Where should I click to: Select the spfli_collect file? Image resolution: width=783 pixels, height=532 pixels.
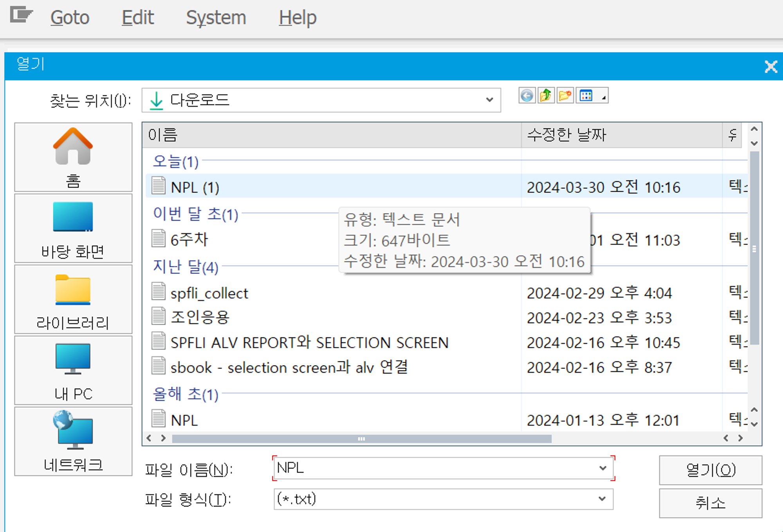209,293
